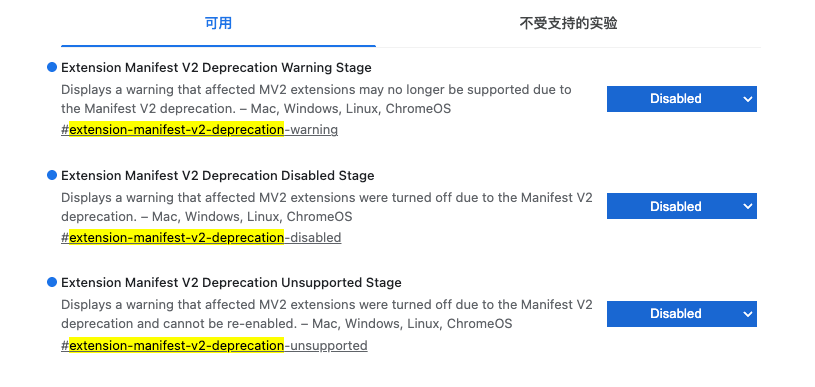This screenshot has height=387, width=815.
Task: Click the Extension Manifest V2 Deprecation Disabled Stage title
Action: [217, 176]
